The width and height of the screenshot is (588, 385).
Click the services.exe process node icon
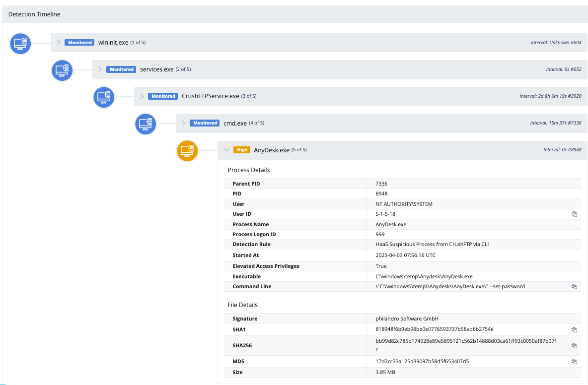point(62,70)
